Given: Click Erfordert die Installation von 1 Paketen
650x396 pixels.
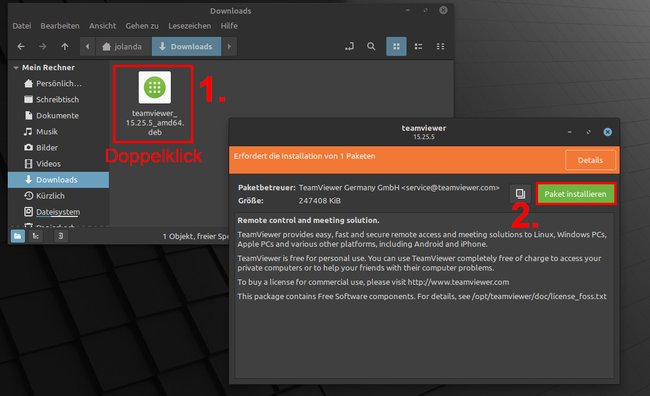Looking at the screenshot, I should click(304, 156).
